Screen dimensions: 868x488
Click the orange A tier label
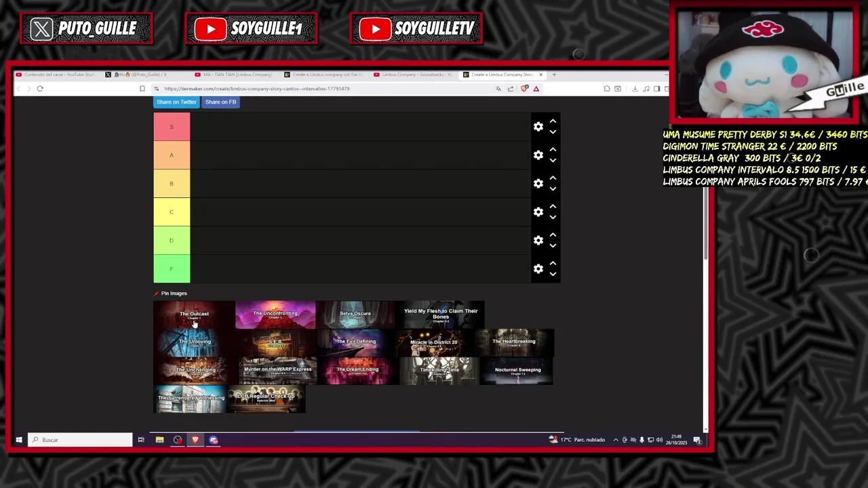click(172, 155)
